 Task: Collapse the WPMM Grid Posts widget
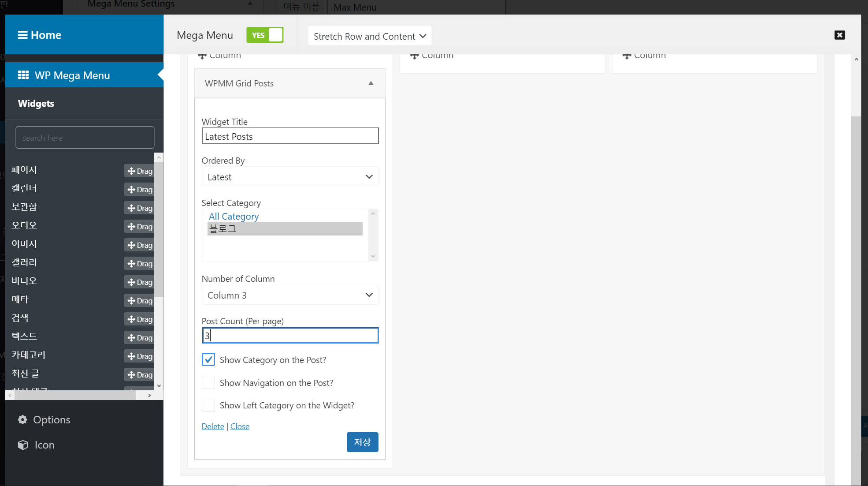point(371,83)
